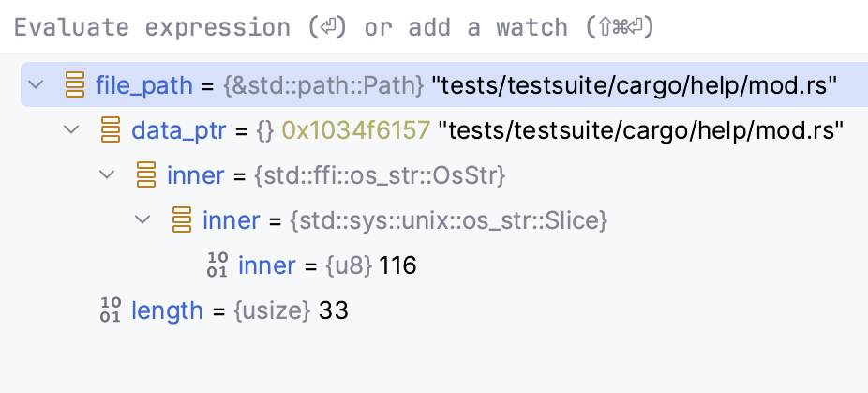Select the length usize variable
868x393 pixels.
pos(167,310)
